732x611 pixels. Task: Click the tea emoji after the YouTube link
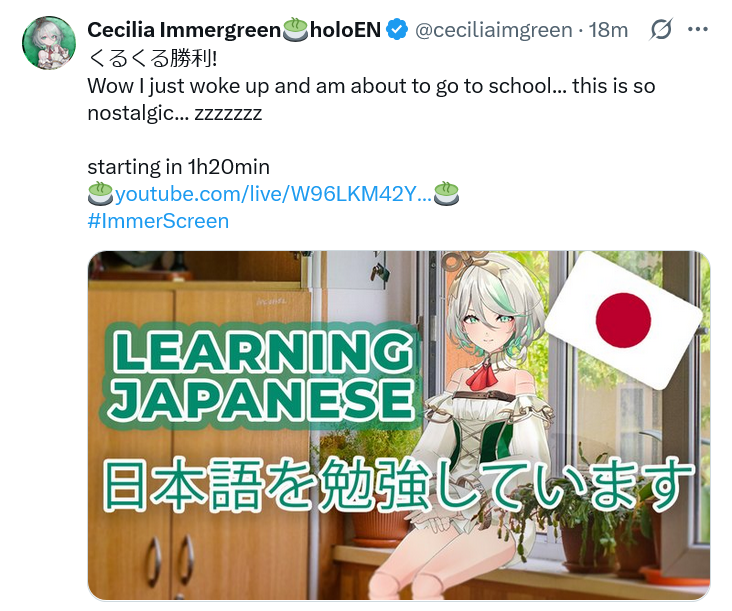(446, 194)
